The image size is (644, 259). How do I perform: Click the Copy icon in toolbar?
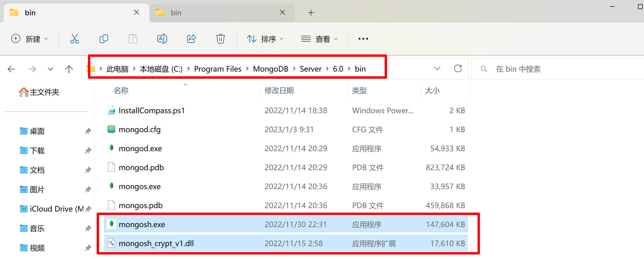tap(104, 39)
